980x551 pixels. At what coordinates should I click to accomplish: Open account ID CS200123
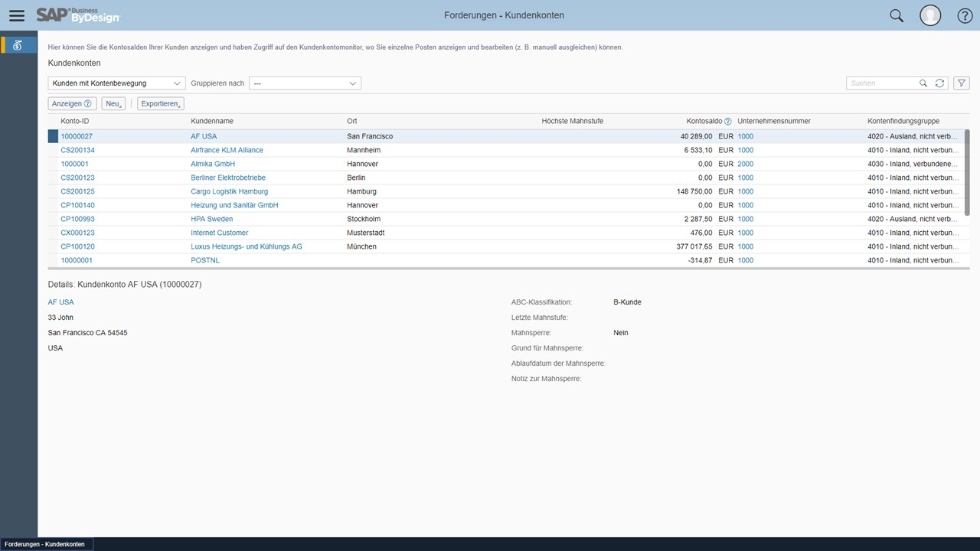pos(77,178)
